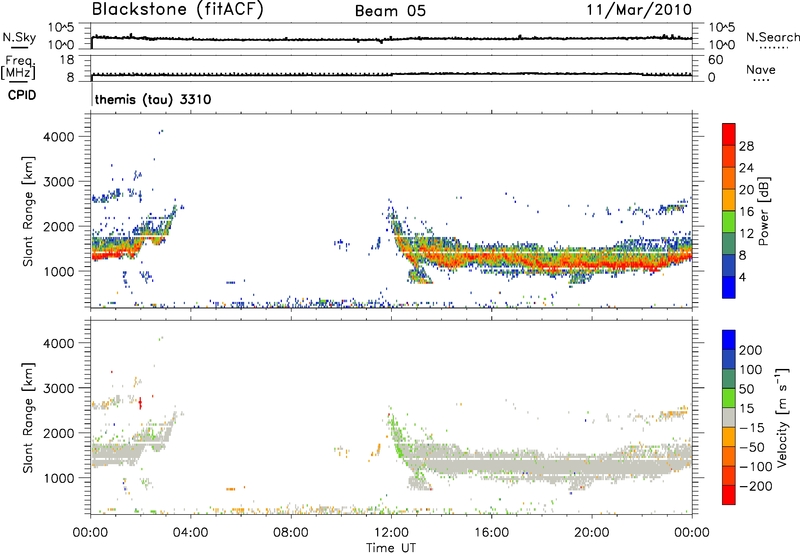This screenshot has width=800, height=554.
Task: Click the "themis (tau) 3310" text
Action: click(x=153, y=99)
